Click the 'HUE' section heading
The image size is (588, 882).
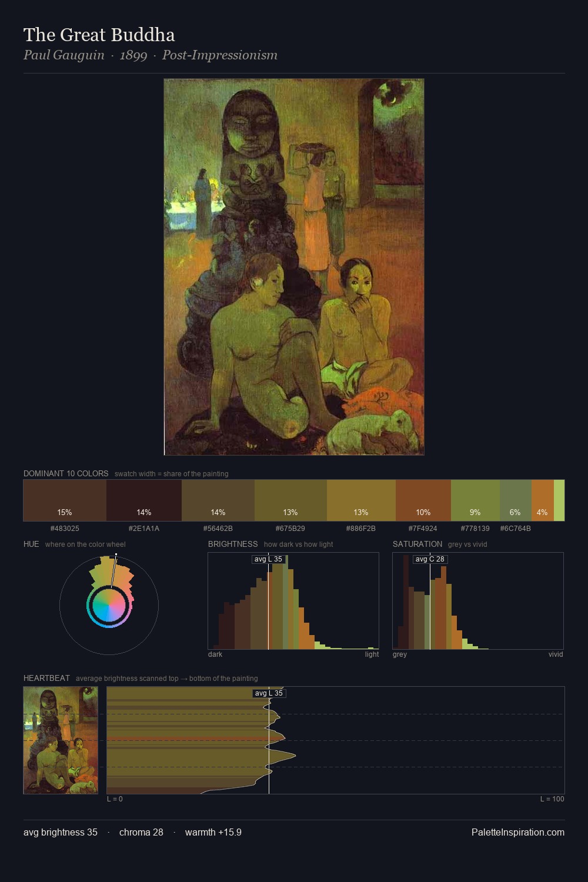coord(31,544)
